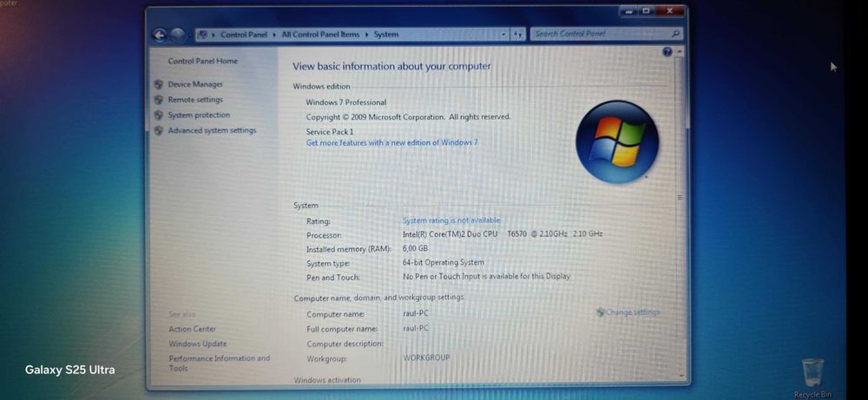Select System in the breadcrumb
This screenshot has width=868, height=400.
point(386,35)
